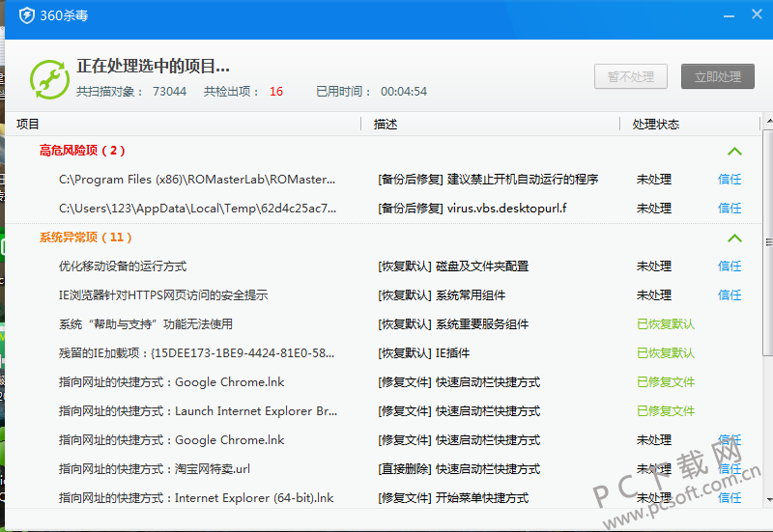Trust the ROMasterLab program entry
773x532 pixels.
pos(730,180)
